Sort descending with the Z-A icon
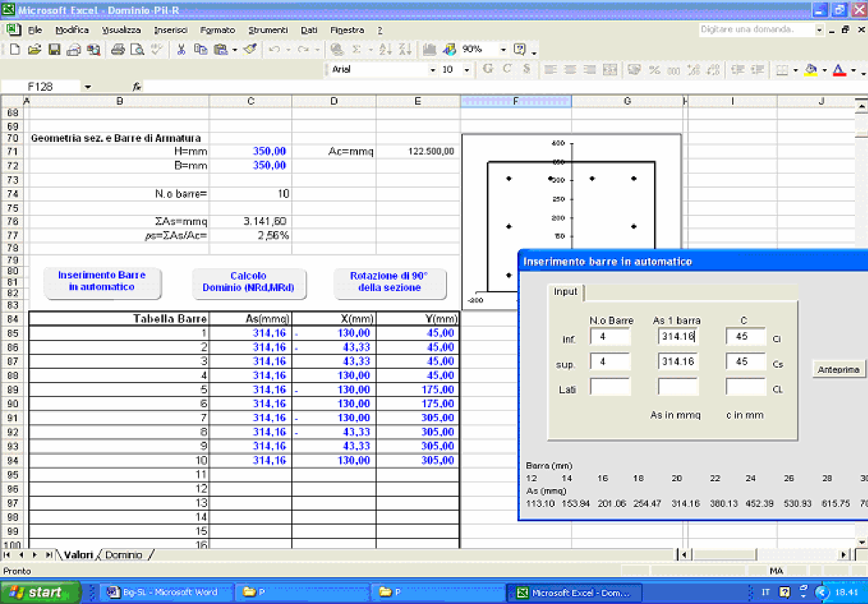This screenshot has width=868, height=604. [x=405, y=49]
